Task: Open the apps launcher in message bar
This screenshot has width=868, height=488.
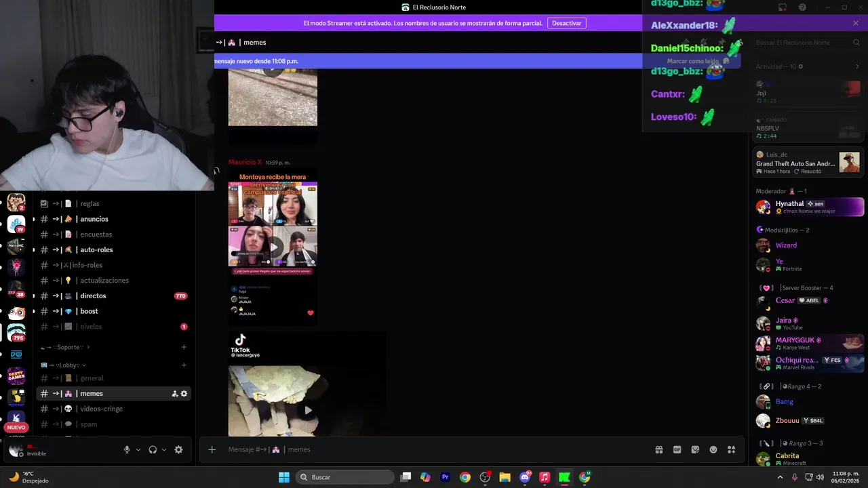Action: pyautogui.click(x=731, y=449)
